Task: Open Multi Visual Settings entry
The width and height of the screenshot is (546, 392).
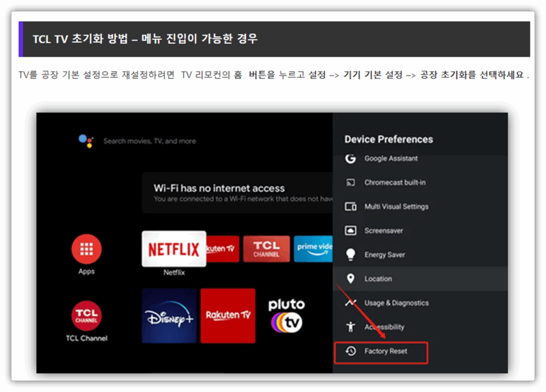Action: point(420,207)
